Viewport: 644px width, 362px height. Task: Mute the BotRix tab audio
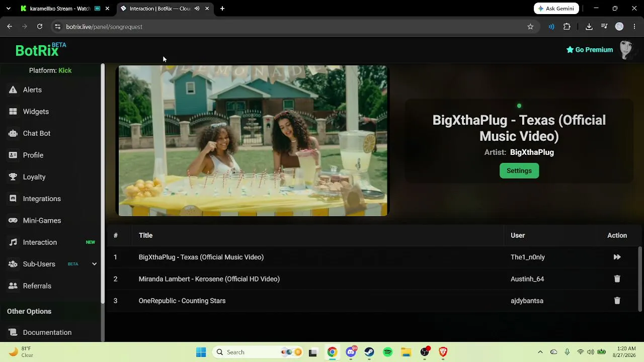tap(197, 9)
